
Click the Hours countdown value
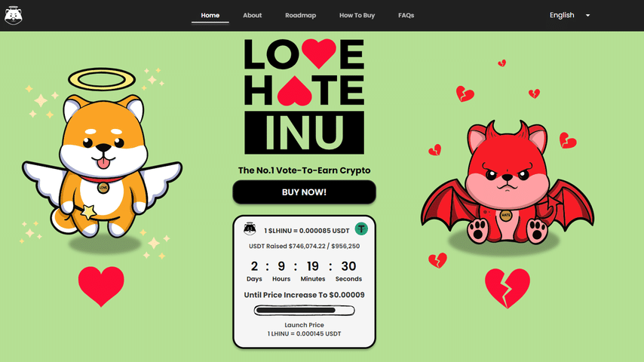click(x=281, y=266)
